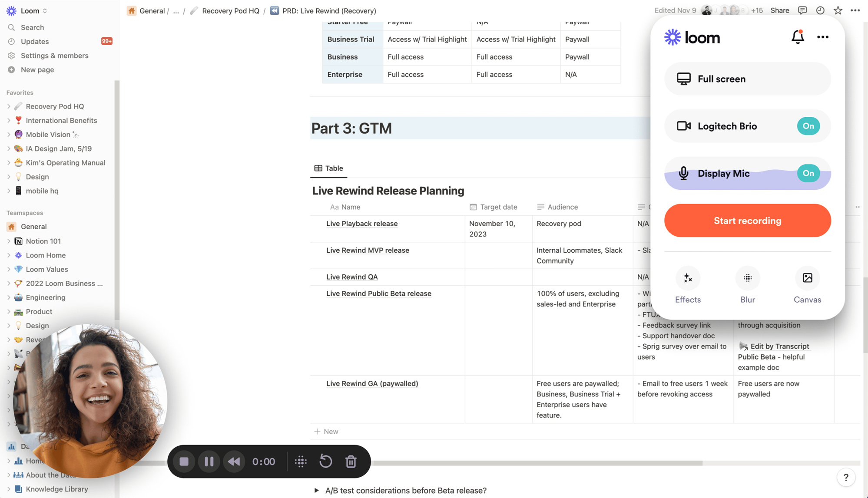Click the Blur icon in Loom panel
This screenshot has width=868, height=498.
(748, 278)
